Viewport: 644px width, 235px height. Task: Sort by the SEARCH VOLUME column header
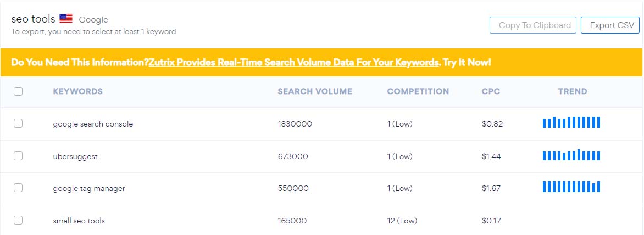315,91
